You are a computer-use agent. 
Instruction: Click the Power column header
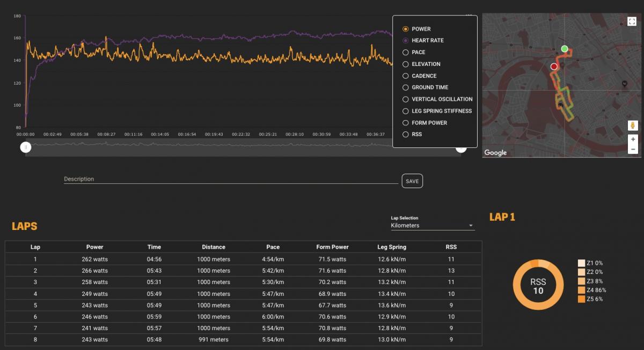click(x=94, y=247)
